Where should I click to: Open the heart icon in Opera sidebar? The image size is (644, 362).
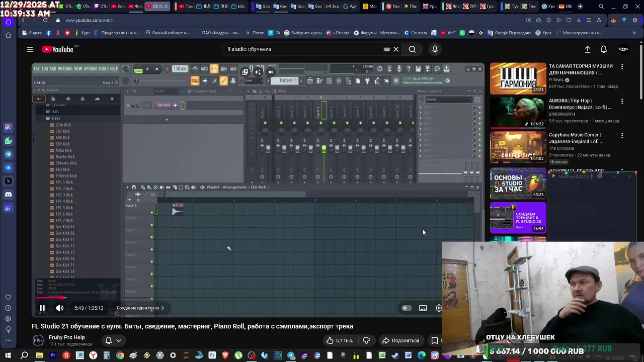point(8,297)
